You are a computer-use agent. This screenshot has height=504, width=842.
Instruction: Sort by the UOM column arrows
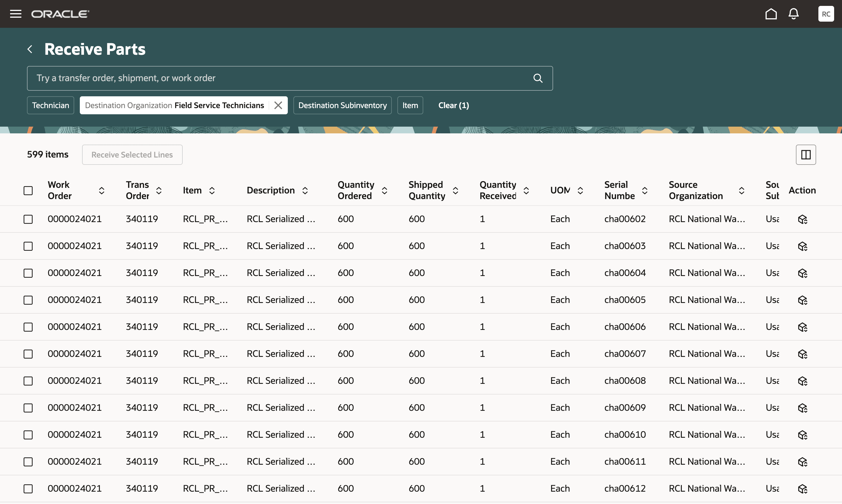coord(580,191)
